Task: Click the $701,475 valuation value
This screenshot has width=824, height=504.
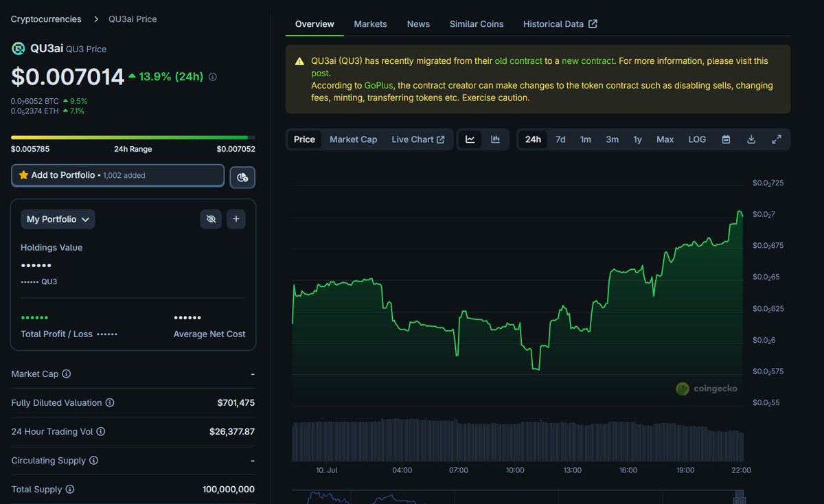Action: tap(236, 403)
